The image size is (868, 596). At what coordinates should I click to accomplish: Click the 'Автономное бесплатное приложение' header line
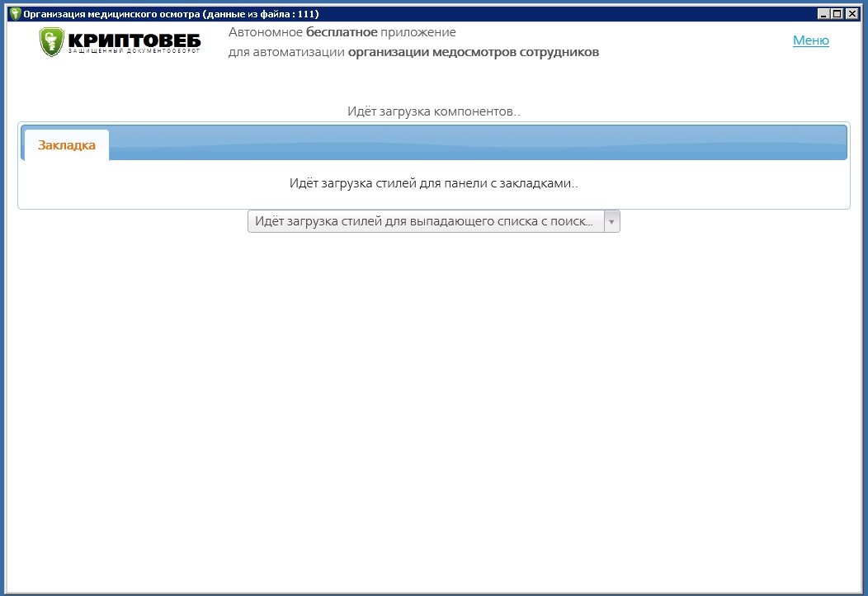pyautogui.click(x=342, y=32)
